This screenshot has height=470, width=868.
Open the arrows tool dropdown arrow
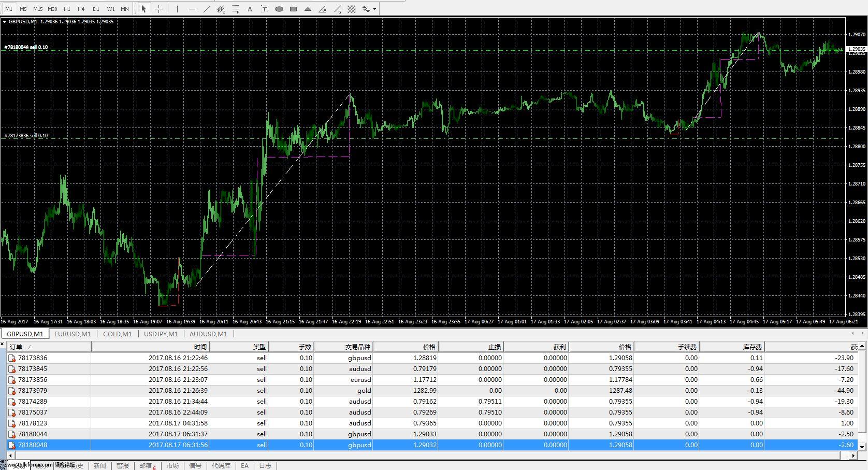click(x=374, y=9)
